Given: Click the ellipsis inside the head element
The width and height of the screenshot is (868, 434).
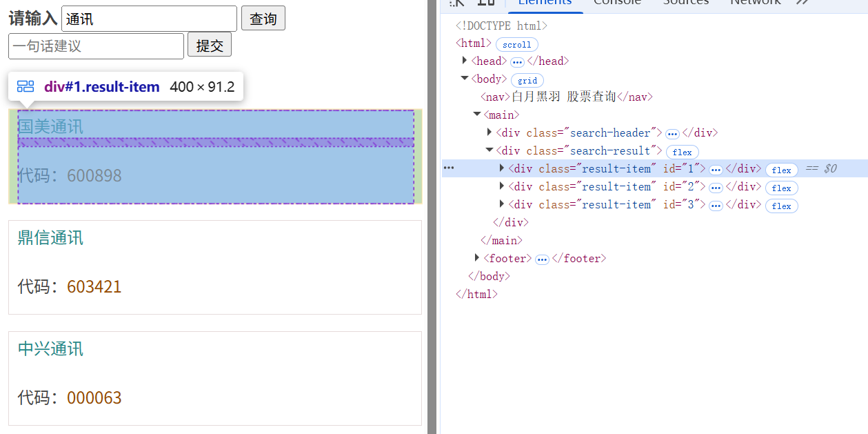Looking at the screenshot, I should coord(517,62).
